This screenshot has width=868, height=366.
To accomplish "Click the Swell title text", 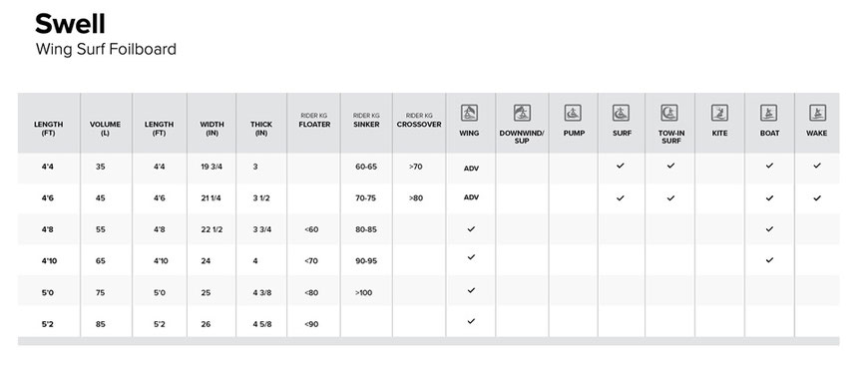I will tap(70, 24).
